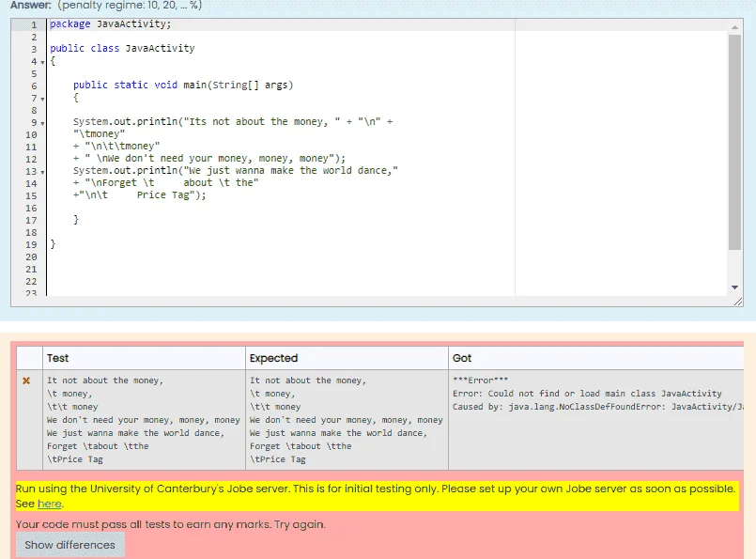
Task: Collapse the code fold arrow at line 9
Action: [42, 124]
